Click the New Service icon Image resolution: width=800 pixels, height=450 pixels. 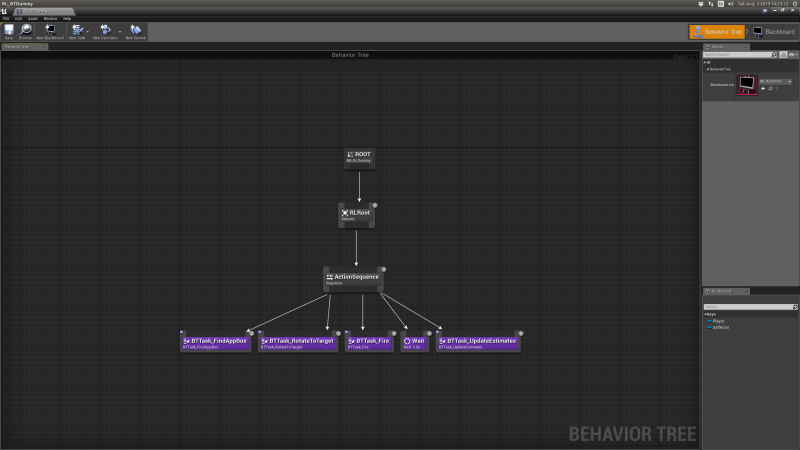pyautogui.click(x=135, y=31)
